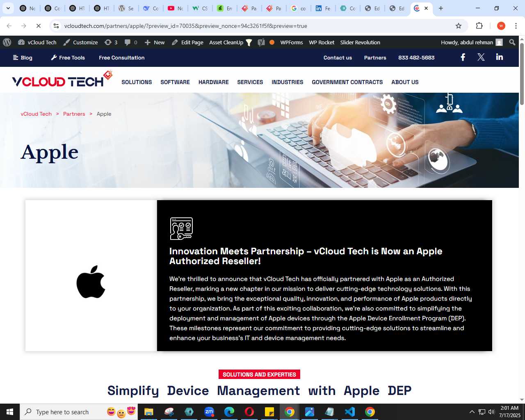Open a new browser tab with plus

click(441, 8)
